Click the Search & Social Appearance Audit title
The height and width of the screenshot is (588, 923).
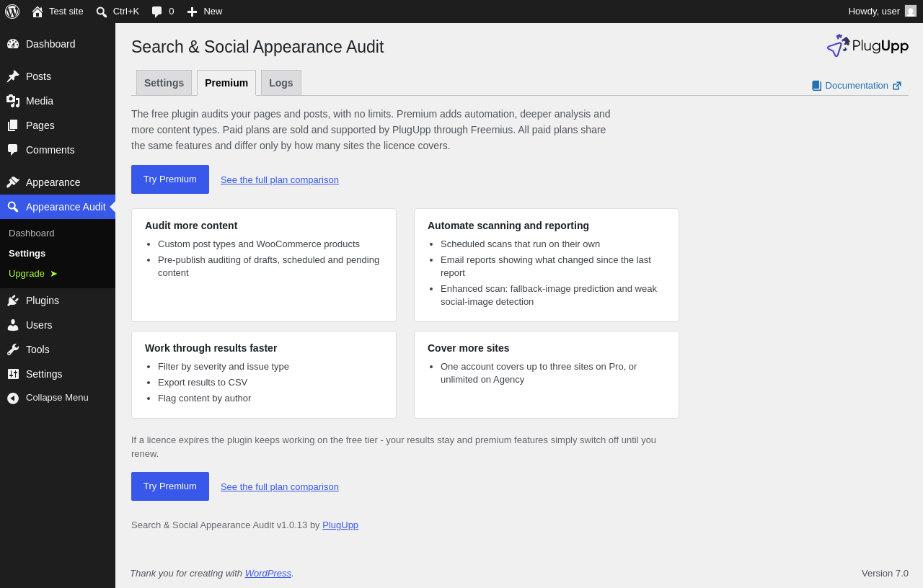click(x=257, y=47)
